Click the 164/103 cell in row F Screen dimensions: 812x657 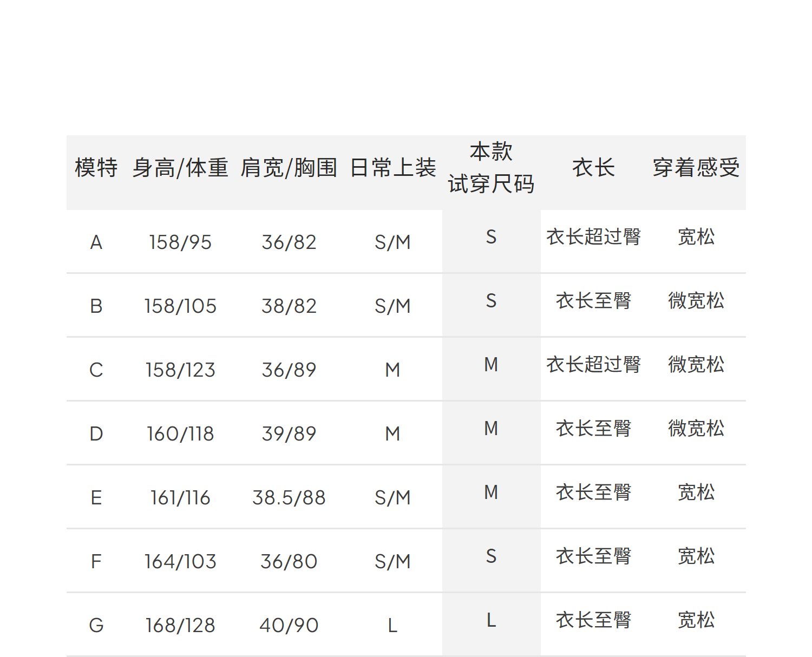[x=180, y=561]
